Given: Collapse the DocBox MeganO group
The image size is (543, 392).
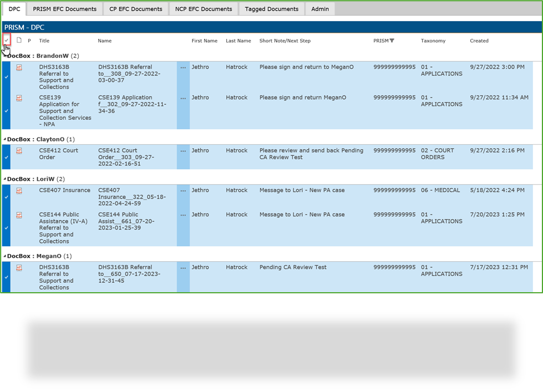Looking at the screenshot, I should click(x=4, y=256).
